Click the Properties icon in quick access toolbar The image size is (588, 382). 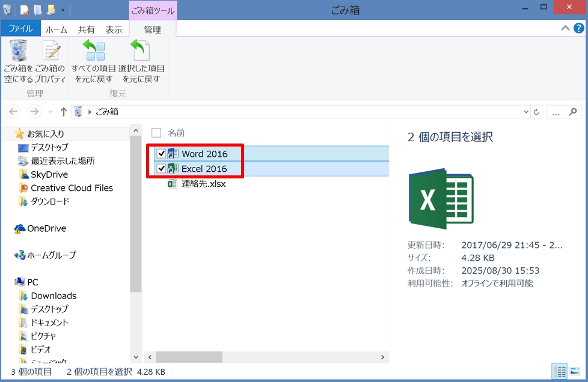coord(25,10)
